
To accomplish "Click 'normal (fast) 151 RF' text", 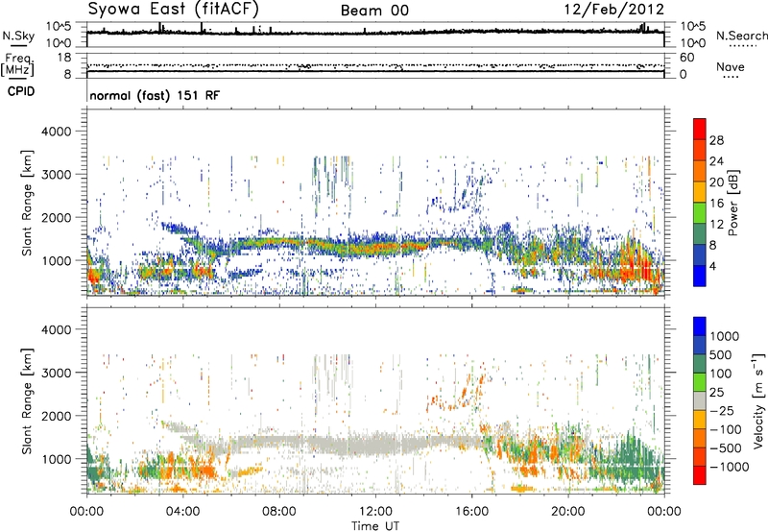I will pos(155,95).
